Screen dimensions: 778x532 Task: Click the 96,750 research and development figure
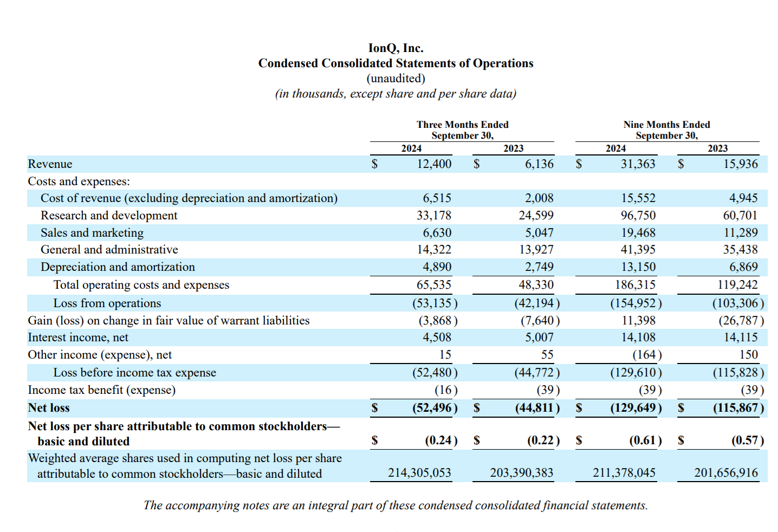(638, 216)
